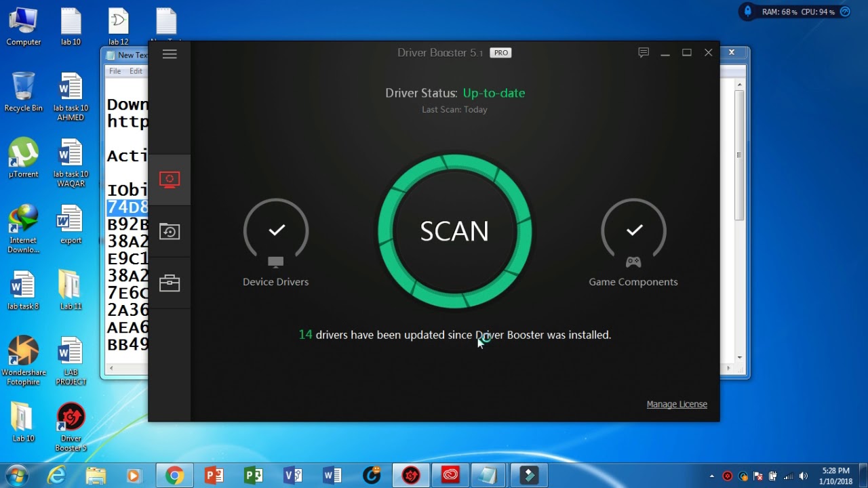This screenshot has width=868, height=488.
Task: Open the Tools toolbox sidebar icon
Action: (170, 283)
